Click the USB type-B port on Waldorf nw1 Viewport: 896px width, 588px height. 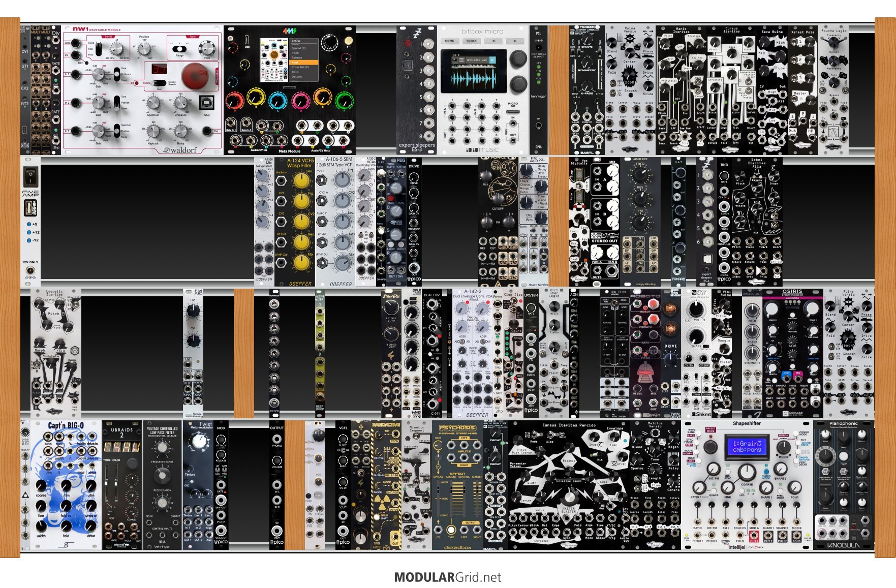click(x=207, y=102)
